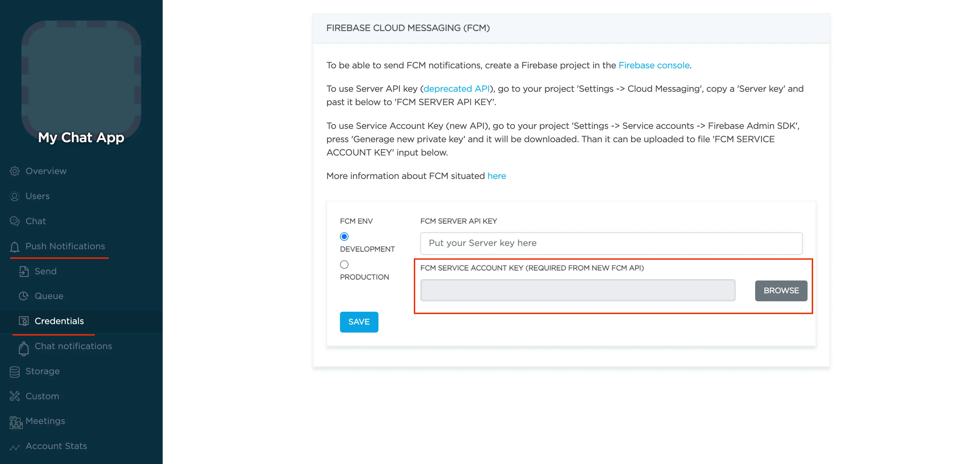Click the FCM SERVER API KEY input field

[x=611, y=243]
